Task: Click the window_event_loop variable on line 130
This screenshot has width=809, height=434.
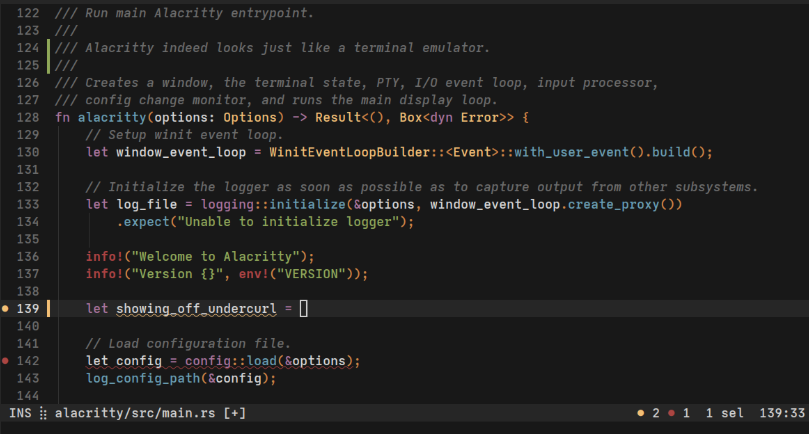Action: coord(181,152)
